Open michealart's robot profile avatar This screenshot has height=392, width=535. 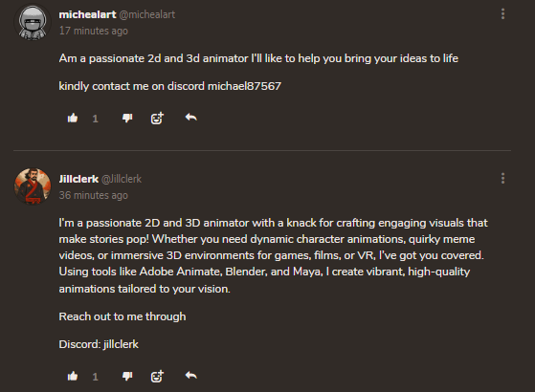[x=33, y=22]
